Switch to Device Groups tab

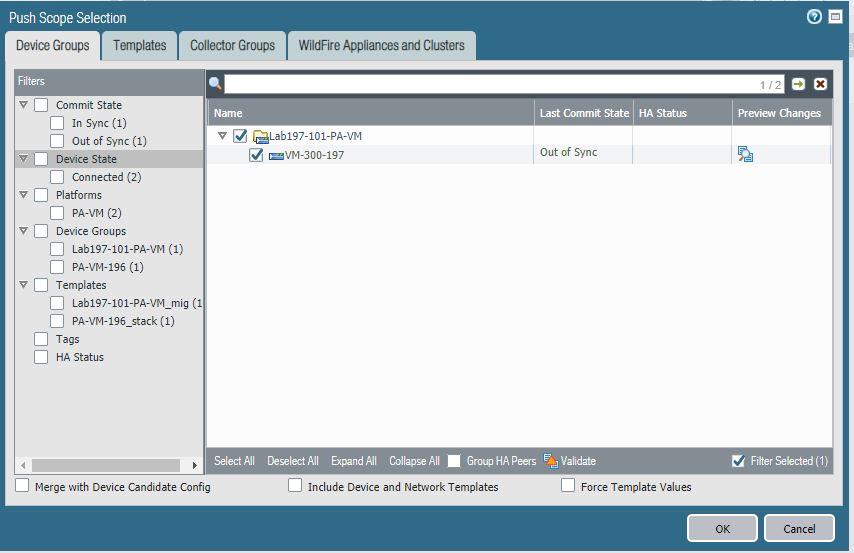click(x=53, y=45)
